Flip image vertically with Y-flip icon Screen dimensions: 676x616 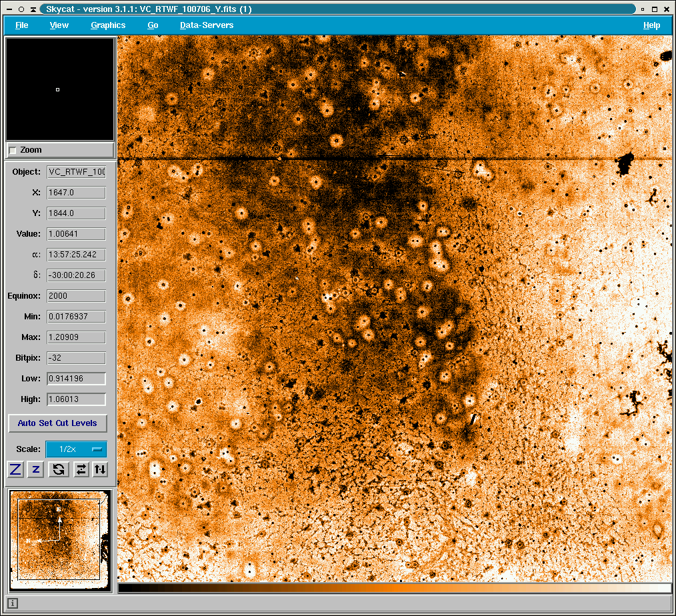click(99, 469)
